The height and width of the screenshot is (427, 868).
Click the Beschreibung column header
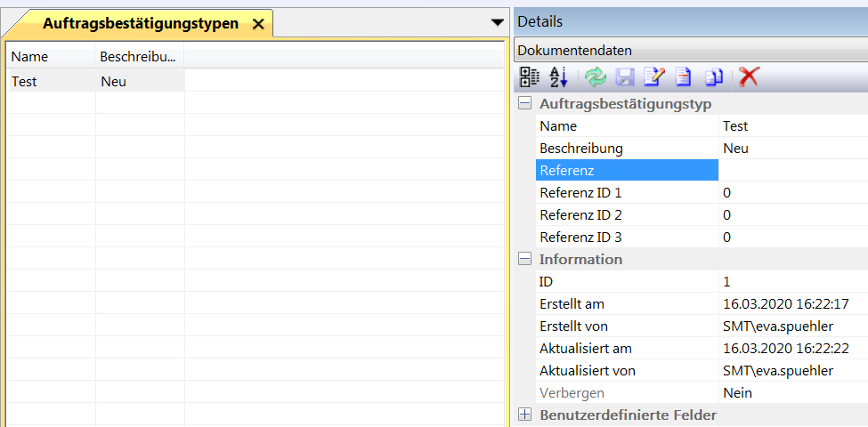139,57
